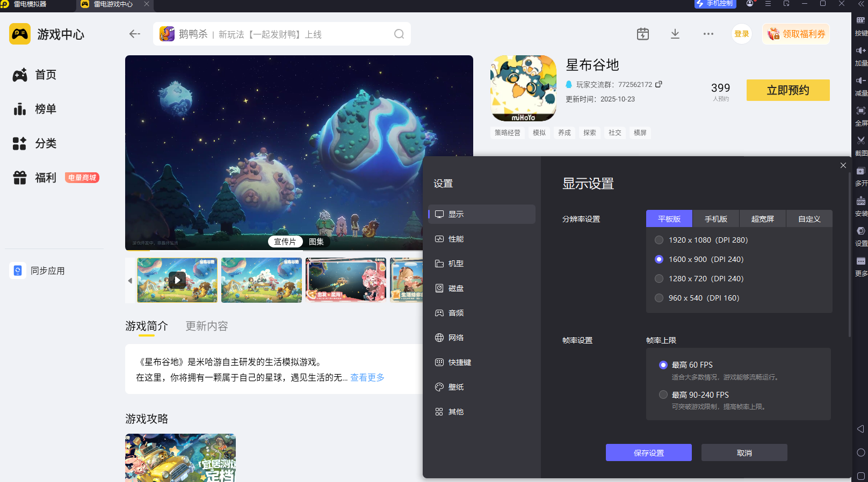Switch to 超宽屏 ultrawide tab
The width and height of the screenshot is (868, 482).
click(763, 219)
